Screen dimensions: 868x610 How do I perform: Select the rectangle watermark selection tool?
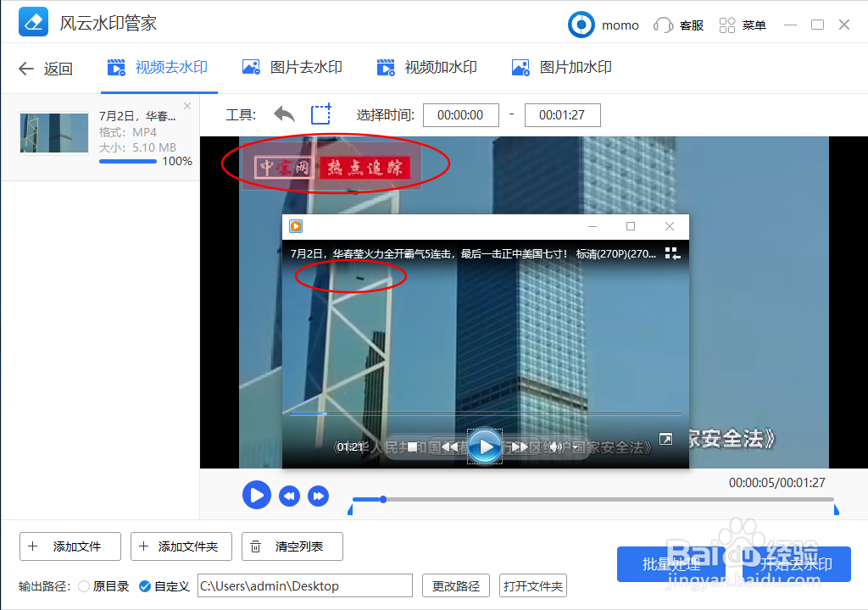point(320,114)
